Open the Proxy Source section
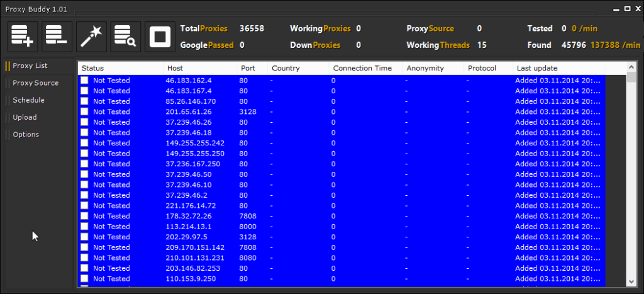 (35, 83)
